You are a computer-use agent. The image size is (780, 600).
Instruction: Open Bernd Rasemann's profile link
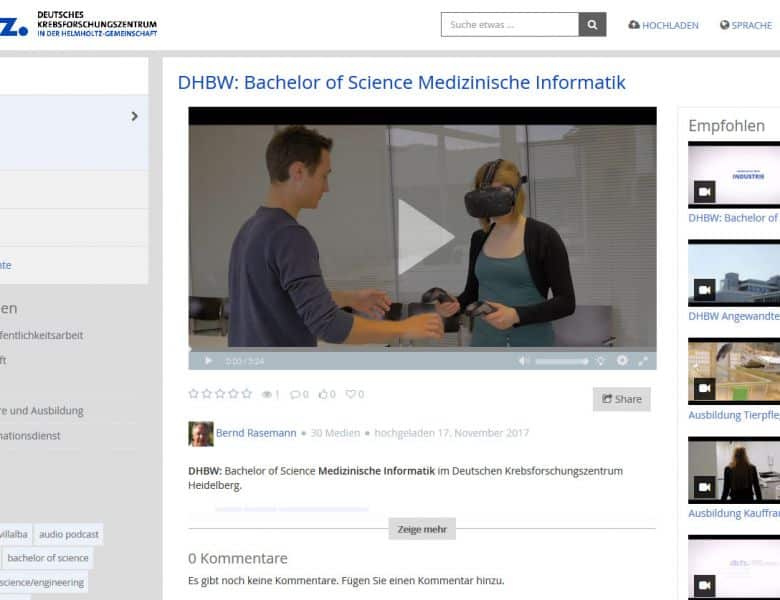coord(256,433)
